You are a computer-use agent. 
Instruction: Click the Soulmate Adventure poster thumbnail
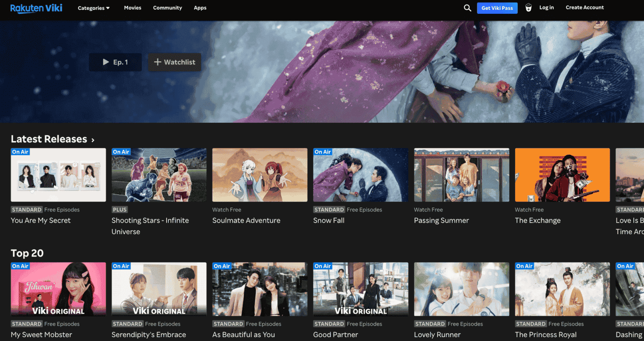point(260,175)
